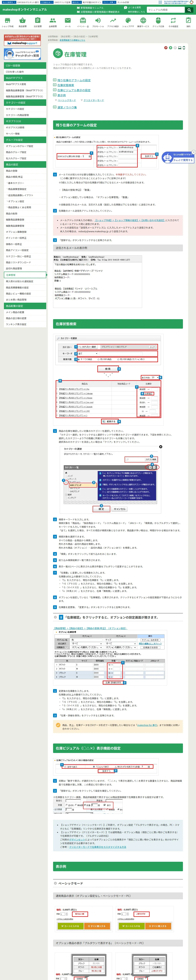Jump to ベーシックモード sub anchor

pos(67,100)
